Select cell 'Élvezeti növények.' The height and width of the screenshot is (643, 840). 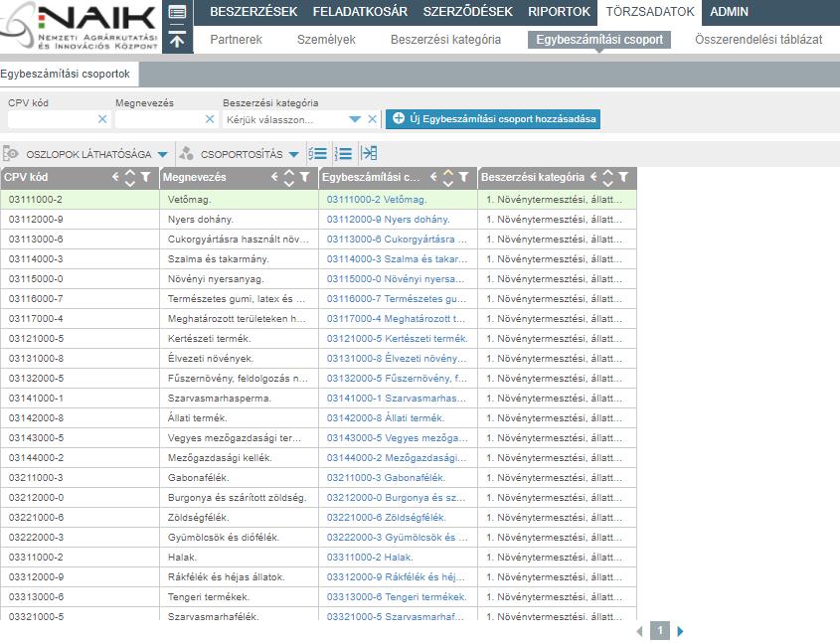tap(239, 358)
